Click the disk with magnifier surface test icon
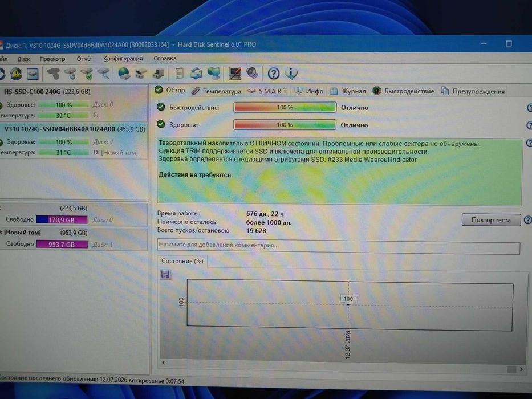The image size is (532, 399). click(x=103, y=74)
